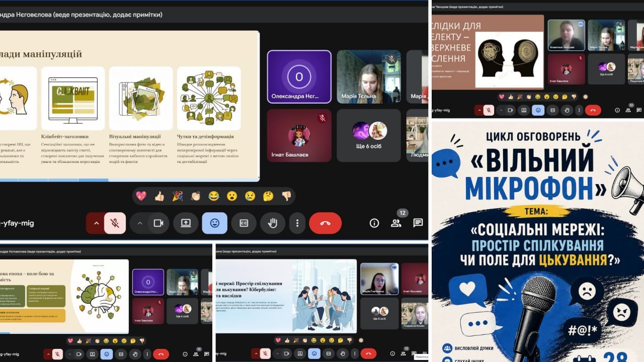Image resolution: width=644 pixels, height=362 pixels.
Task: Open the 'Ще 6 осіб' tile in the largest call
Action: (369, 136)
